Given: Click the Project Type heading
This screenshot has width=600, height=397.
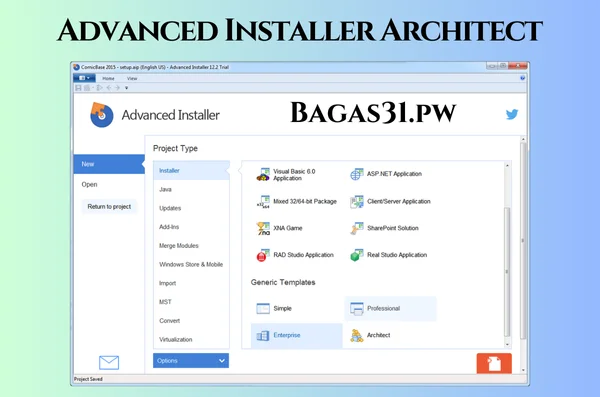Looking at the screenshot, I should coord(175,149).
